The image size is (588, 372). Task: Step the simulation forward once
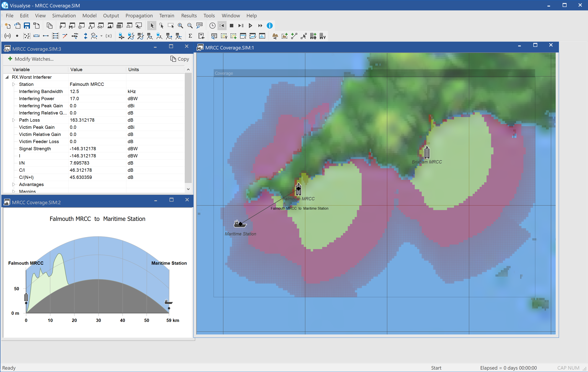[x=241, y=26]
